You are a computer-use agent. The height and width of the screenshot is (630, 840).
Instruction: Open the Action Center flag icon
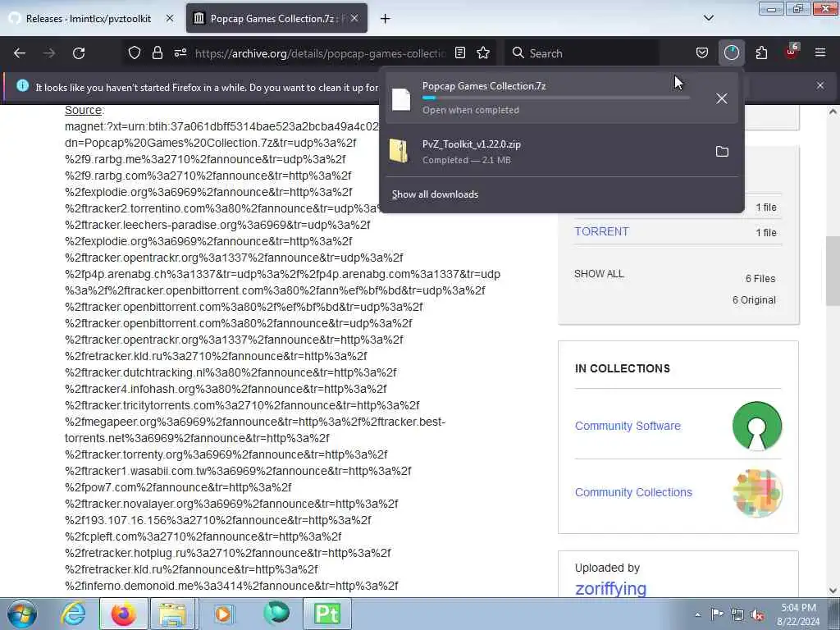point(717,614)
